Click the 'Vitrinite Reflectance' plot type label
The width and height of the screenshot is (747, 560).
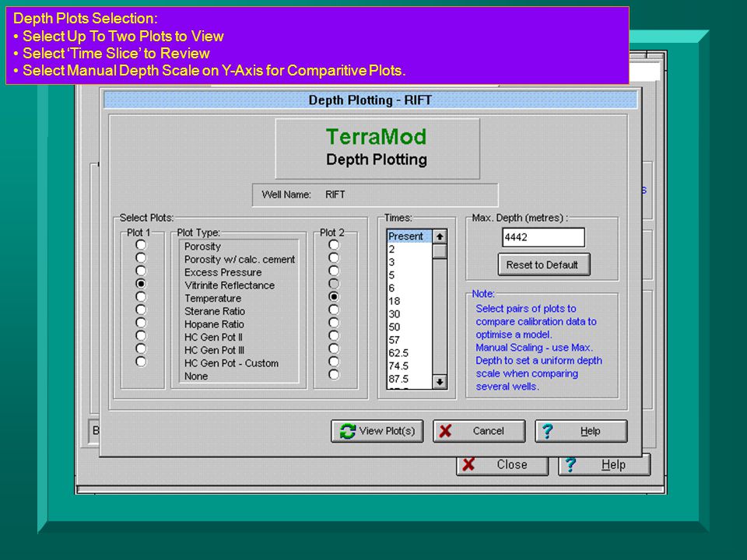pos(230,285)
